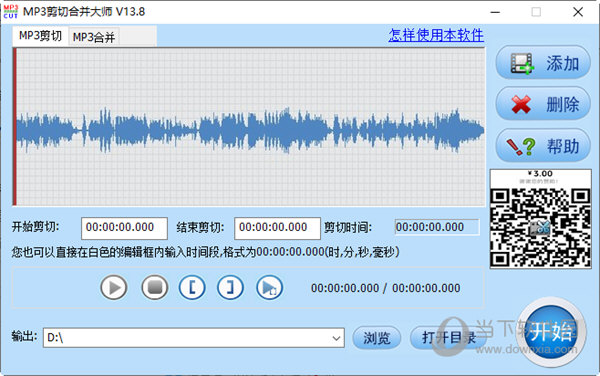Image resolution: width=600 pixels, height=376 pixels.
Task: Minimize the MP3剪切合并大师 window
Action: 495,12
